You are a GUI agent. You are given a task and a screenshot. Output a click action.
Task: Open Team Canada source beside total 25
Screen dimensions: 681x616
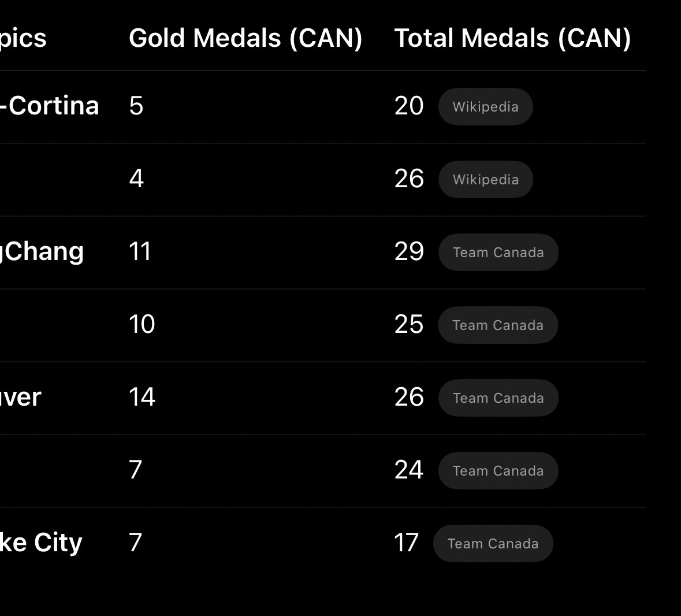point(497,325)
